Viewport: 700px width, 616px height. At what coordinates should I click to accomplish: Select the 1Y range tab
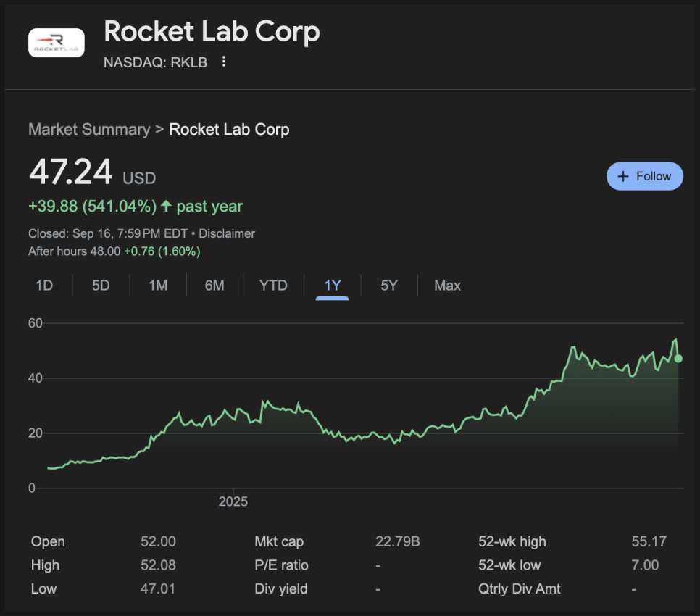333,286
